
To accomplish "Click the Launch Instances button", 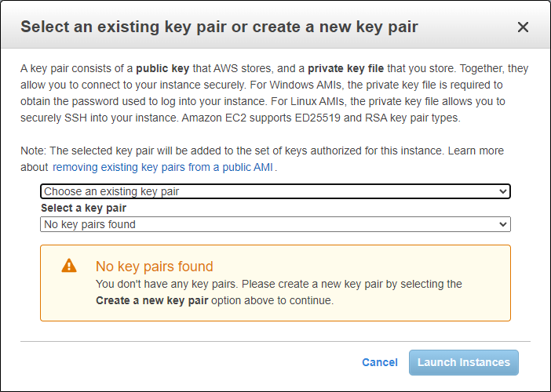I will (x=464, y=362).
